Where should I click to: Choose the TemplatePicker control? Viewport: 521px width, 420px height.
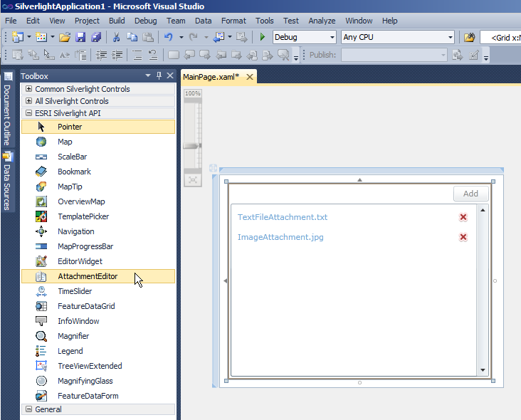point(98,216)
